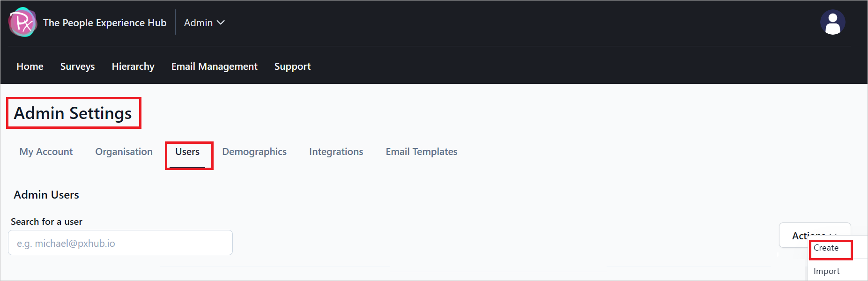The image size is (868, 281).
Task: Click the Admin Users heading text
Action: 46,195
